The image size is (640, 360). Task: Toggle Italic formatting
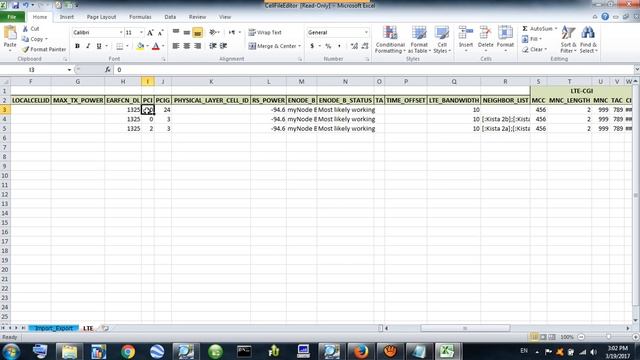(88, 46)
